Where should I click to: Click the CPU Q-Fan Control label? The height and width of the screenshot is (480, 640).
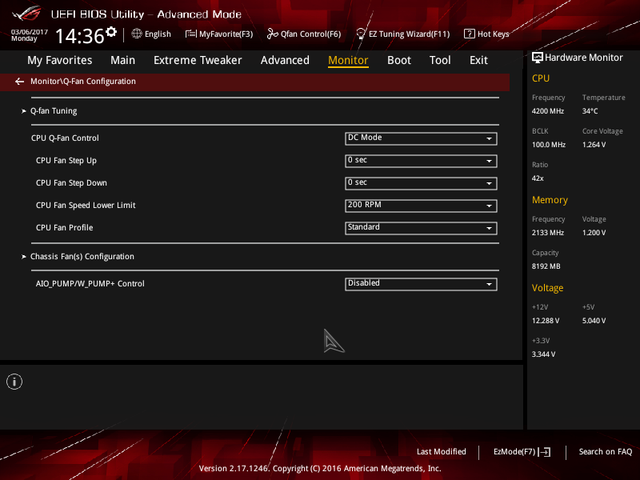coord(65,138)
